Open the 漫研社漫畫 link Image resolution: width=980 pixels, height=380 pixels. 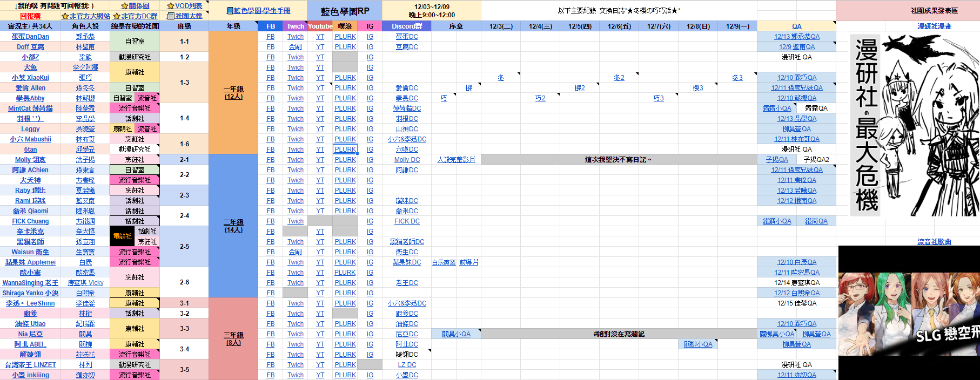point(934,26)
